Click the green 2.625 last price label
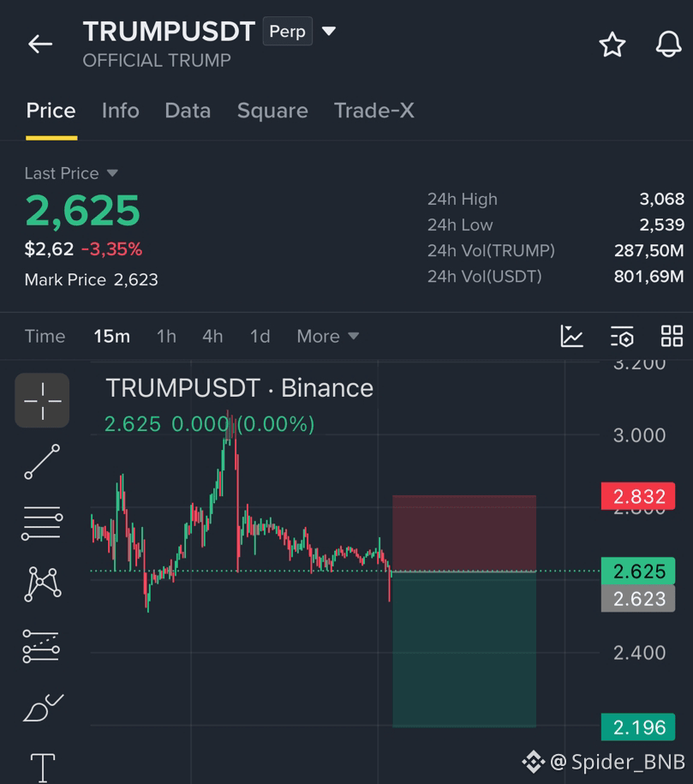This screenshot has height=784, width=693. point(638,571)
